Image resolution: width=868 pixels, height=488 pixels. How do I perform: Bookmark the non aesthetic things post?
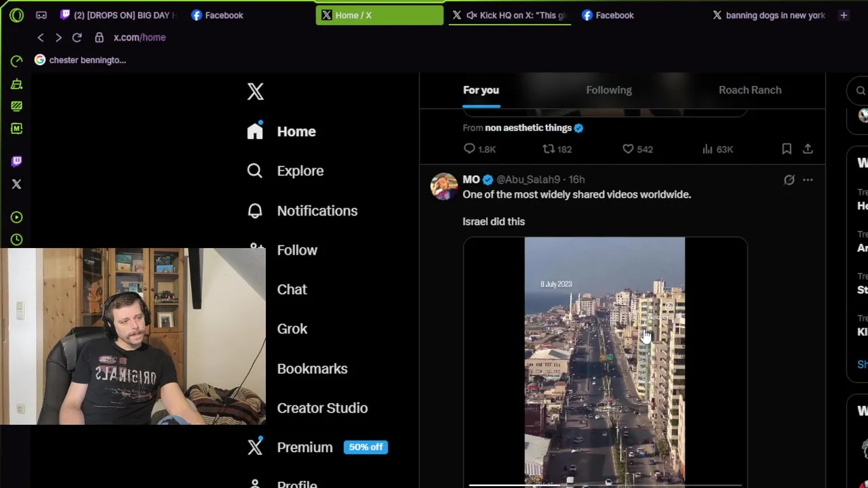(x=787, y=149)
